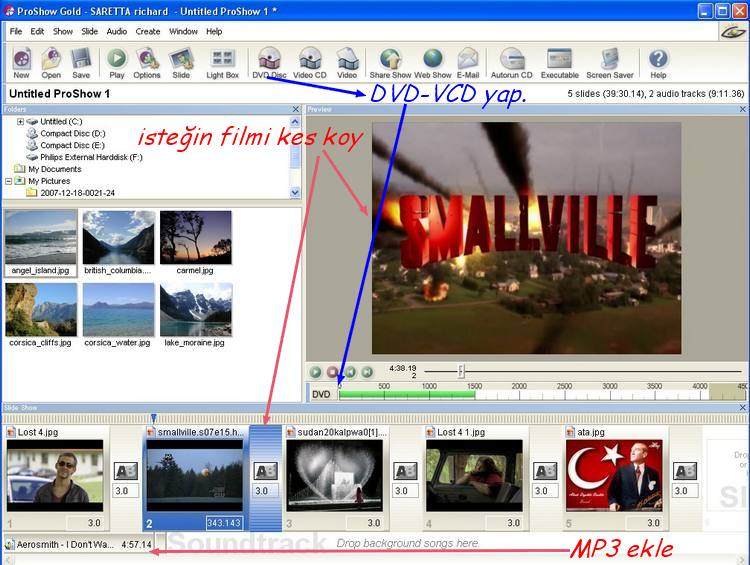Close the Preview panel
The width and height of the screenshot is (750, 565).
(x=742, y=109)
